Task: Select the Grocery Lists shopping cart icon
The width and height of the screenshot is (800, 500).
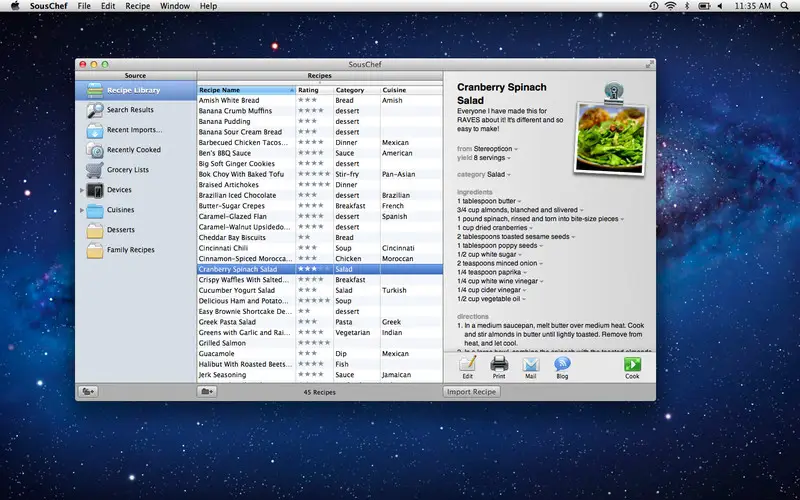Action: 95,170
